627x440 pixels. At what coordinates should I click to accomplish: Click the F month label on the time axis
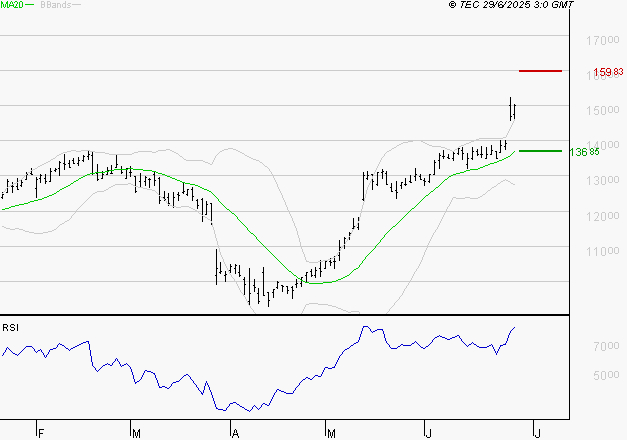click(40, 434)
